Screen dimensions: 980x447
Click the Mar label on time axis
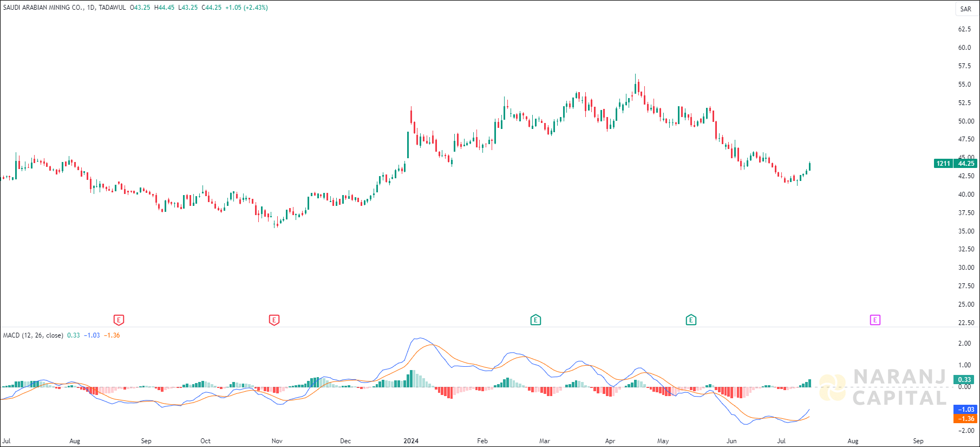[544, 441]
